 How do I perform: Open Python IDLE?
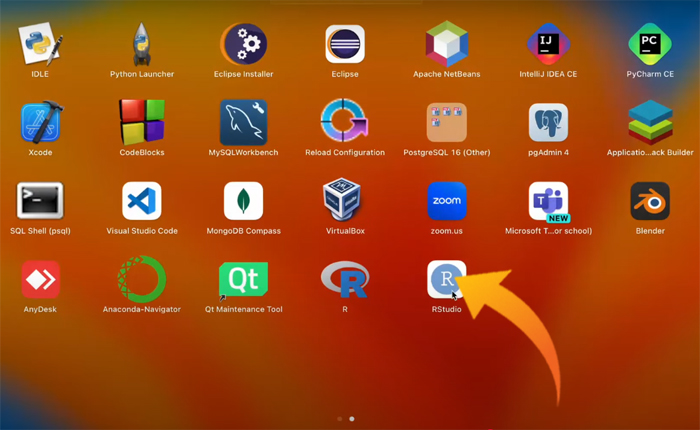pyautogui.click(x=40, y=44)
